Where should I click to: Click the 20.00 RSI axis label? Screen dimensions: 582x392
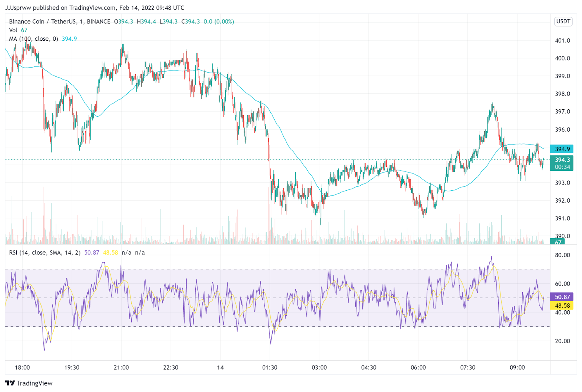coord(562,341)
